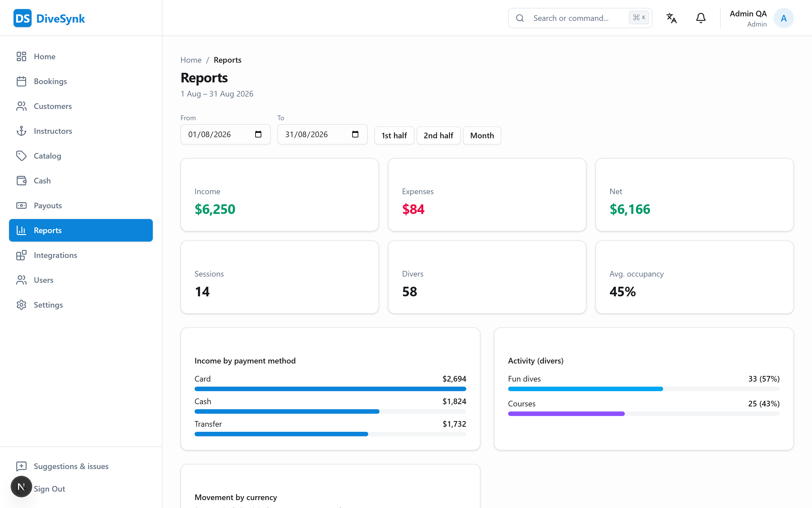Select the 2nd half range button
812x508 pixels.
pyautogui.click(x=438, y=135)
